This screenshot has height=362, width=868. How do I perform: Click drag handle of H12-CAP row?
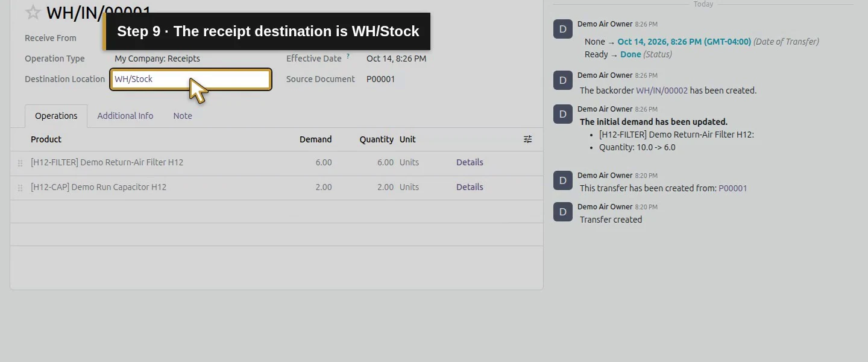coord(20,188)
